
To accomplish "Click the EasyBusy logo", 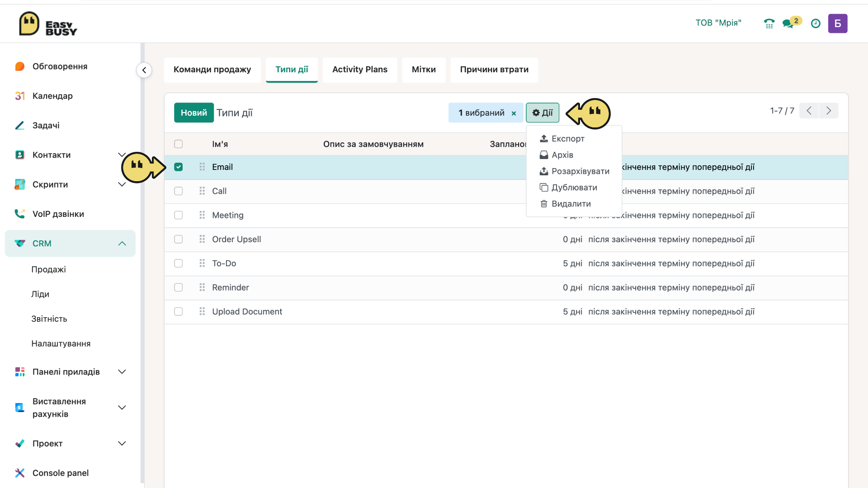I will tap(48, 23).
